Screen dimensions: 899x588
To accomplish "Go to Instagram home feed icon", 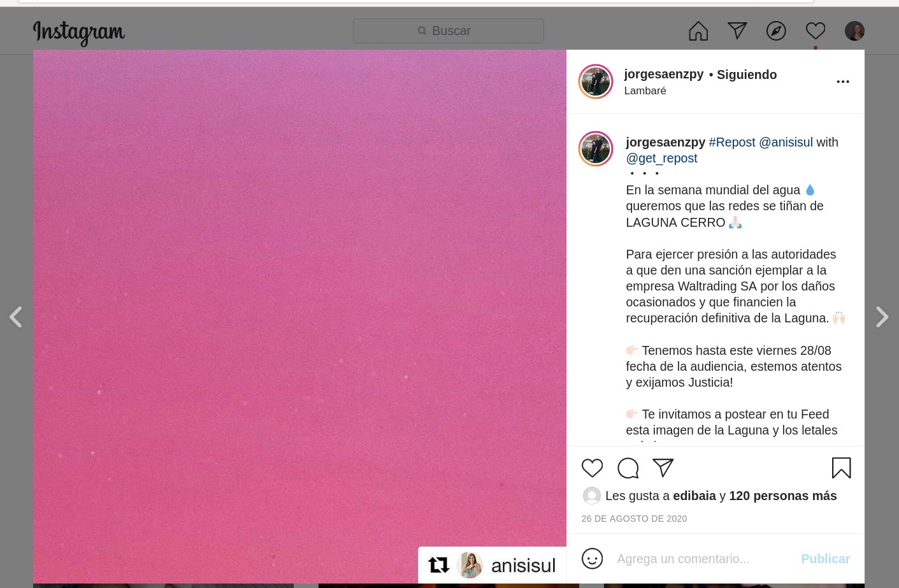I will 698,31.
